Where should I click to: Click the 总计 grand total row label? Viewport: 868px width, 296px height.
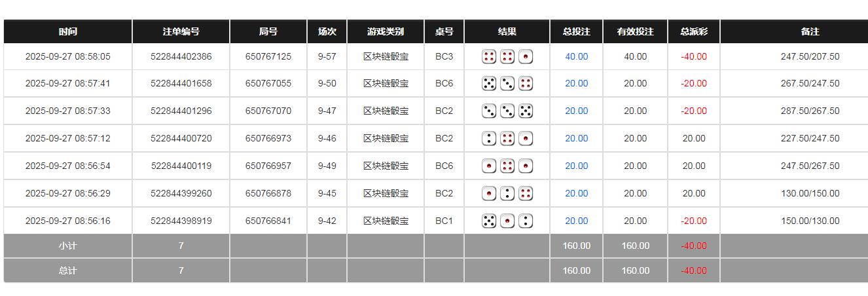click(x=67, y=270)
